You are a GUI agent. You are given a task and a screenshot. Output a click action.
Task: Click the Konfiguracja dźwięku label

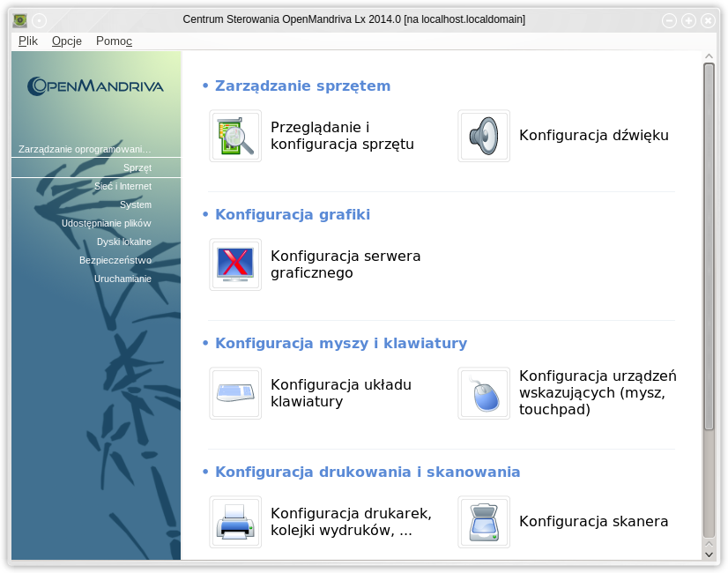tap(594, 135)
